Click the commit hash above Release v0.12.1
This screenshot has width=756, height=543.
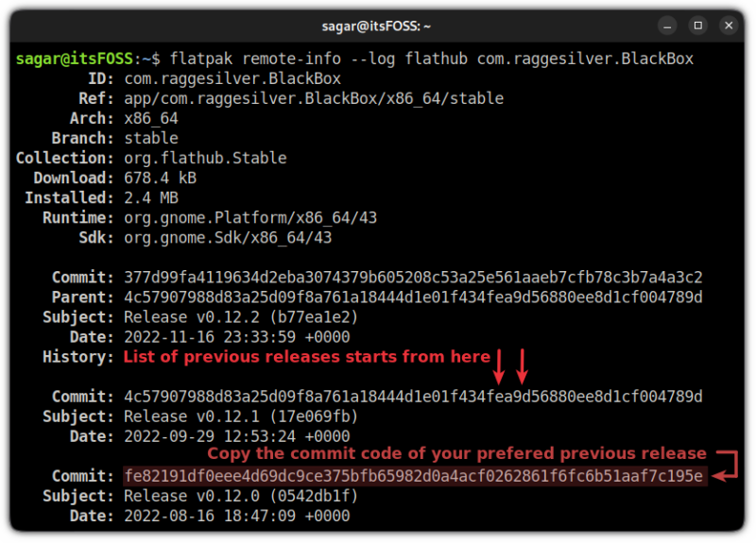click(413, 397)
